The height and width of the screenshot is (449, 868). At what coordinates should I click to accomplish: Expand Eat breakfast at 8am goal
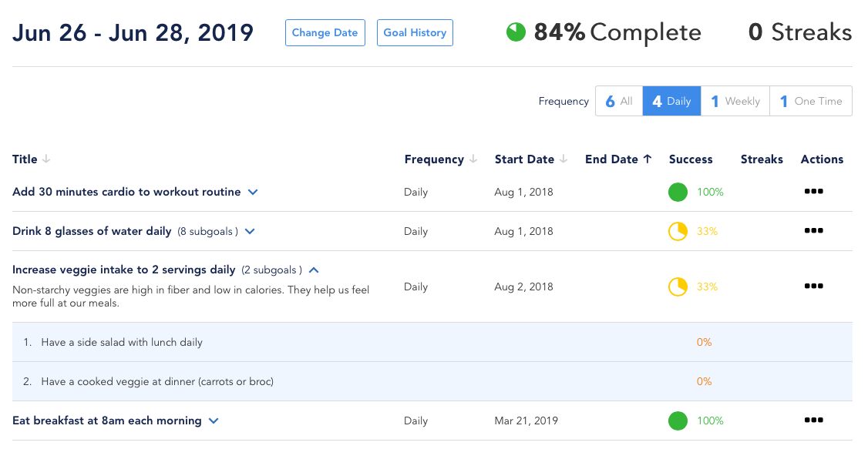(214, 421)
